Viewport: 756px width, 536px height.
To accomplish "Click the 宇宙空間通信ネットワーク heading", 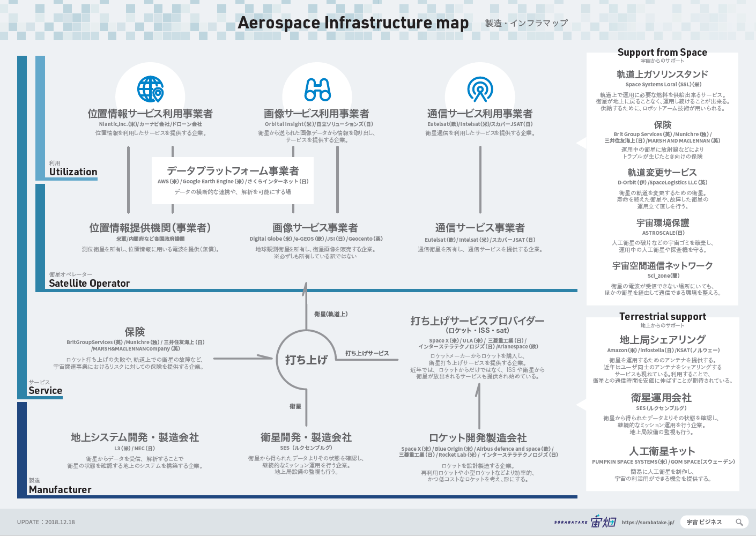I will 663,266.
